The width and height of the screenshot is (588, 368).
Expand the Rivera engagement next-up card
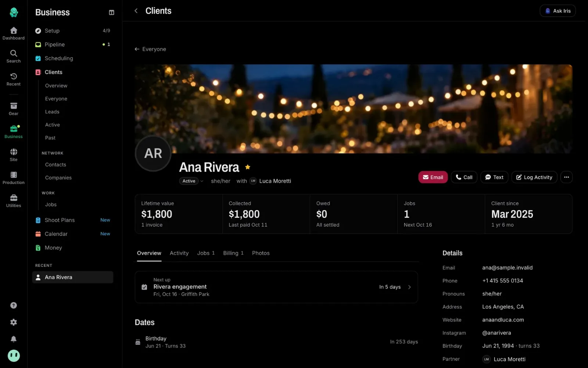tap(276, 287)
